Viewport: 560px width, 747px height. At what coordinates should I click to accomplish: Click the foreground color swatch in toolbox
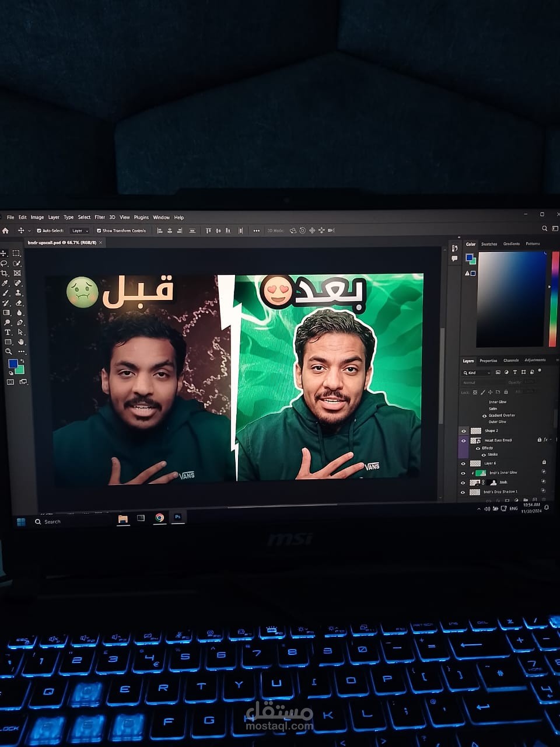click(12, 364)
